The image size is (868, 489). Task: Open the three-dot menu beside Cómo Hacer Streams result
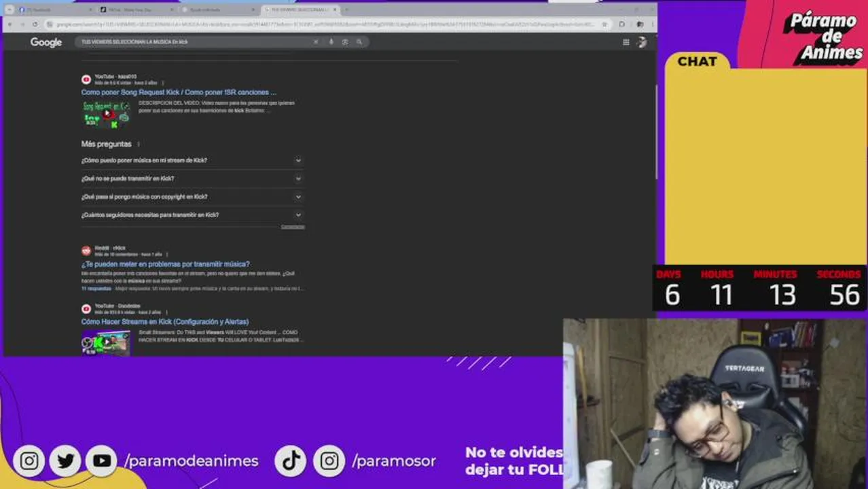point(167,312)
